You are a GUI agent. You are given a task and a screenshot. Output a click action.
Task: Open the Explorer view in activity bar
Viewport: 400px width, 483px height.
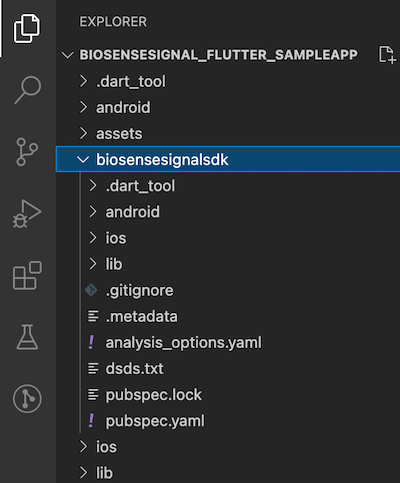[x=27, y=28]
